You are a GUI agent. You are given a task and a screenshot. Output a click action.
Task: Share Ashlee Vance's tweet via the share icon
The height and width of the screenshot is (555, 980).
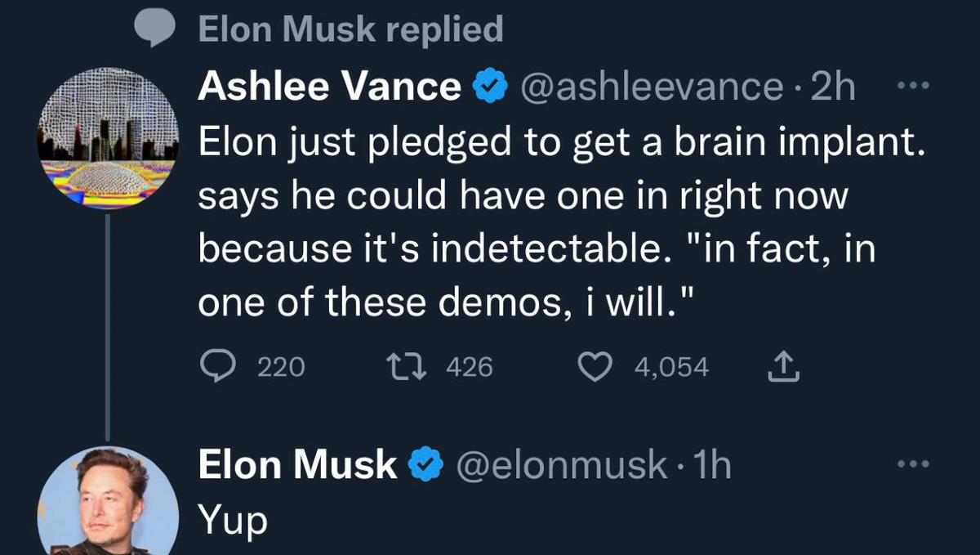[x=784, y=368]
